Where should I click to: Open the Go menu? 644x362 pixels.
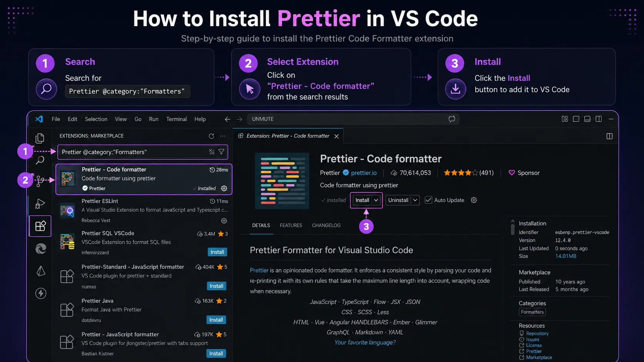[138, 119]
